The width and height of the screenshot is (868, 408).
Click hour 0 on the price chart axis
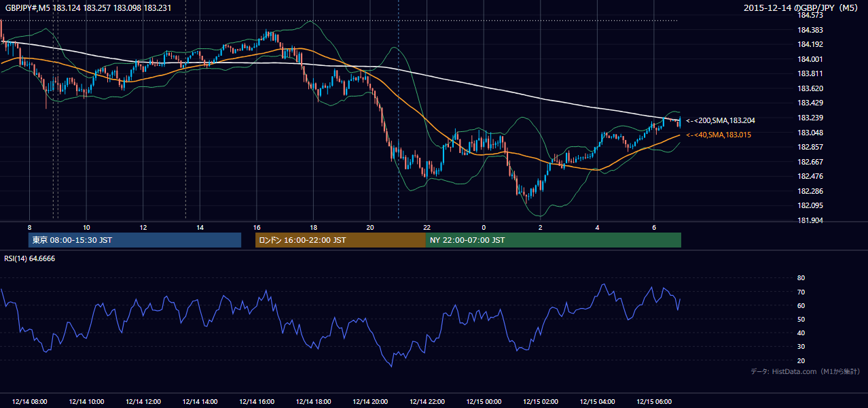(x=484, y=227)
